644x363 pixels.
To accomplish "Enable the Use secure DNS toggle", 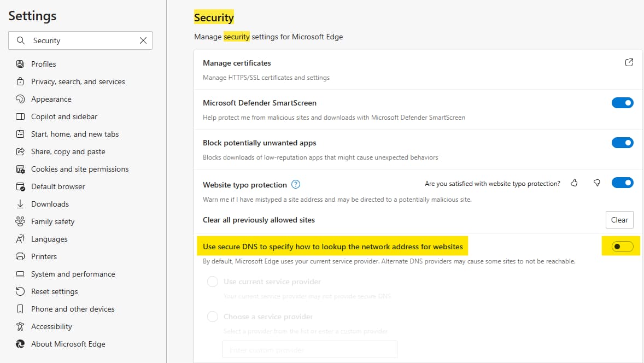I will 621,246.
